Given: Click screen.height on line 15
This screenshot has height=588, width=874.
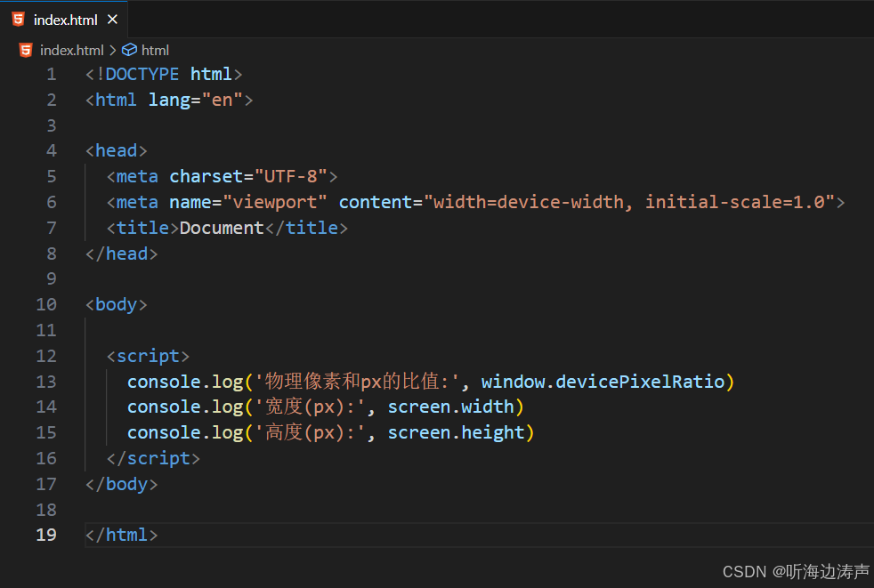Looking at the screenshot, I should point(459,432).
